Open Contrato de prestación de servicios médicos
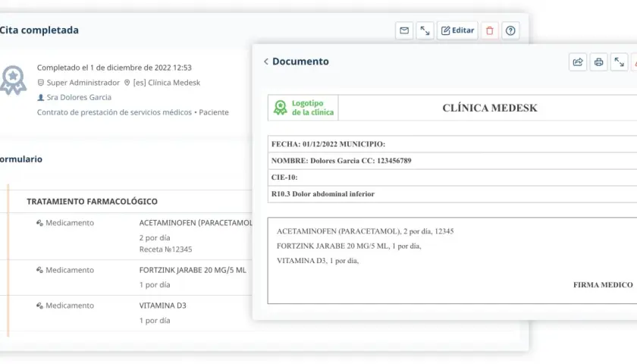 [x=115, y=112]
